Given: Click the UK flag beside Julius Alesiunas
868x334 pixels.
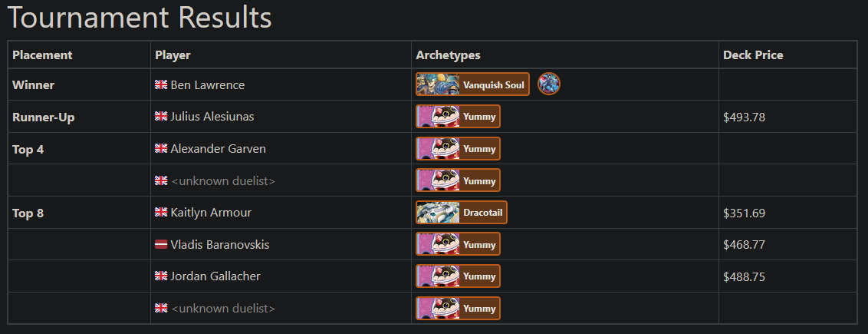Looking at the screenshot, I should [161, 116].
